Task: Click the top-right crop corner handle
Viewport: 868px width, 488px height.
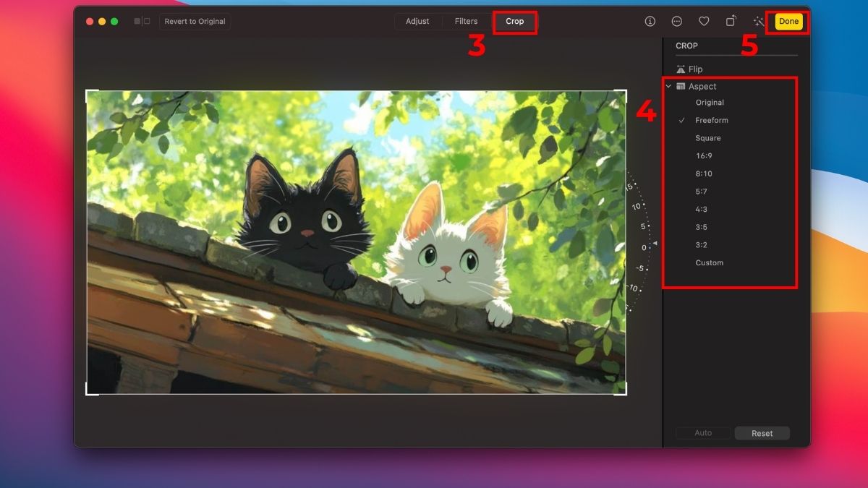Action: [622, 94]
